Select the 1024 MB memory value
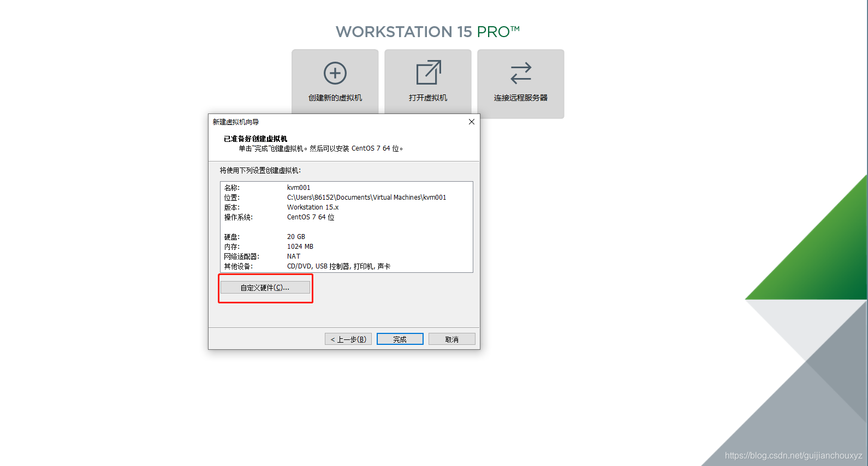 [300, 247]
